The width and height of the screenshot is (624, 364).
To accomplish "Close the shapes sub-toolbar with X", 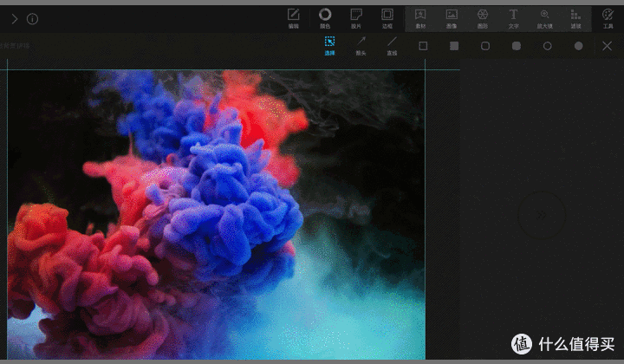I will pyautogui.click(x=607, y=46).
